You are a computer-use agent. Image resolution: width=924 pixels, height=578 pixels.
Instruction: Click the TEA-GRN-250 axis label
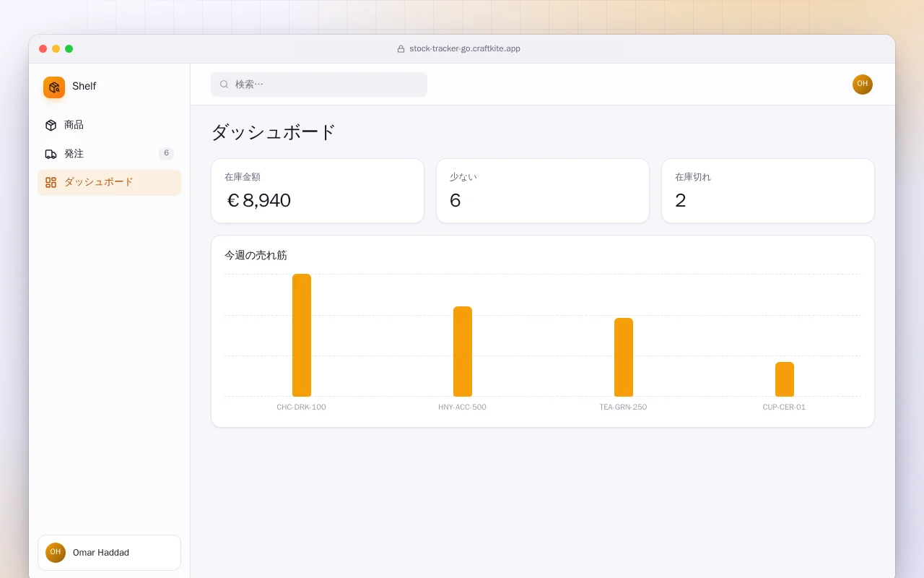(623, 407)
